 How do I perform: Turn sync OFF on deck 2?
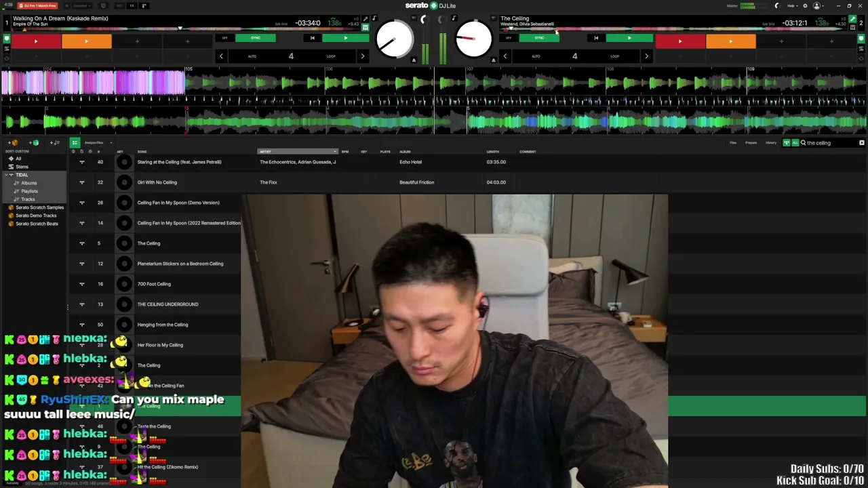pos(509,38)
